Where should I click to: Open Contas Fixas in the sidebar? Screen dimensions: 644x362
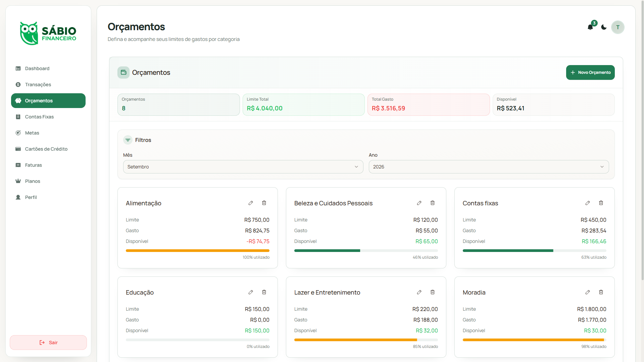pyautogui.click(x=48, y=117)
